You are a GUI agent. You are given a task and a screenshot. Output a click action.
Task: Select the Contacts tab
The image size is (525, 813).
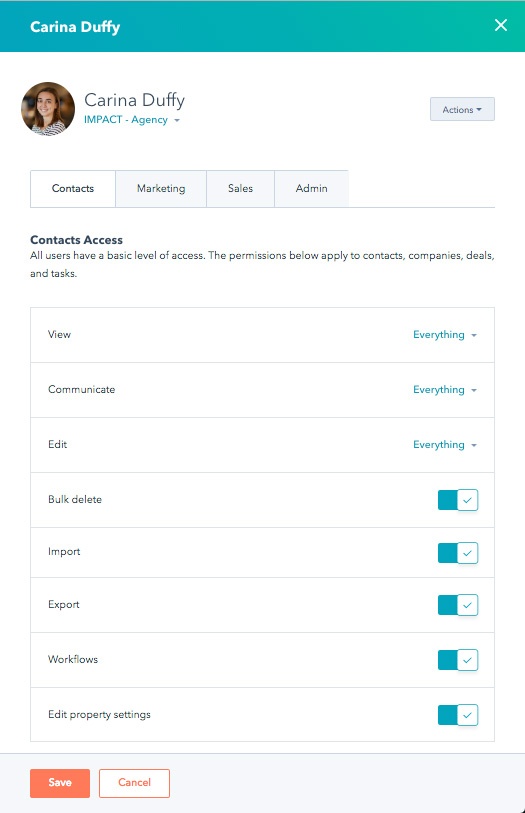pos(73,189)
